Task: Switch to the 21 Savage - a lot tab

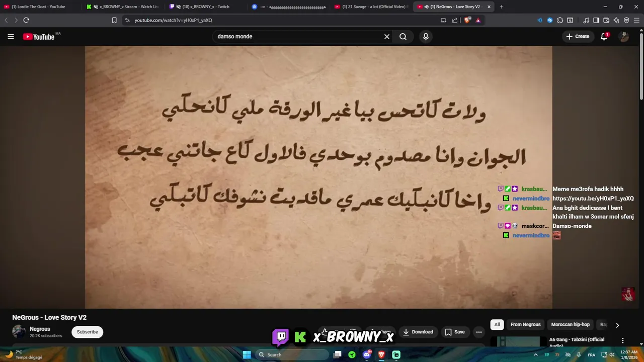Action: (x=370, y=7)
